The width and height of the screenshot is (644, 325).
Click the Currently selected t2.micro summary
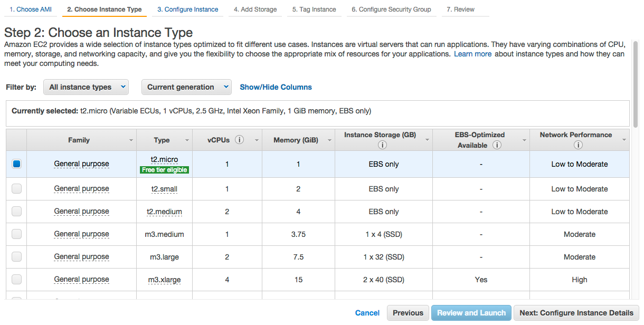pos(192,111)
